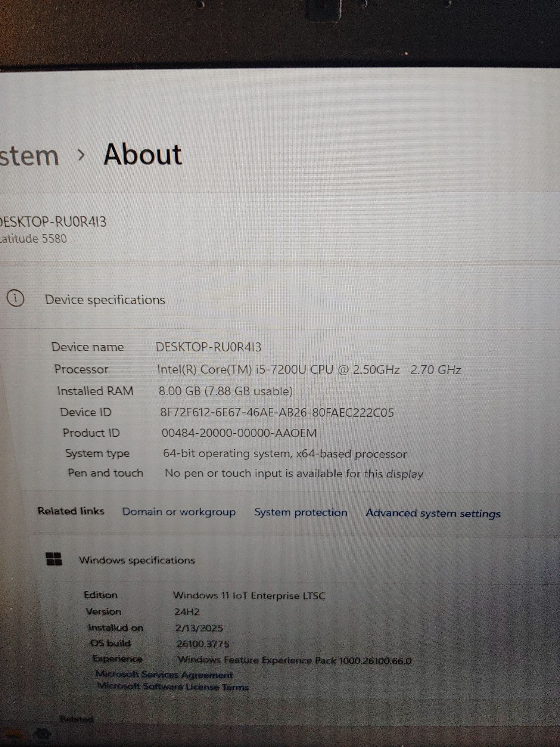The image size is (560, 747).
Task: Click the OS build label
Action: (x=111, y=643)
